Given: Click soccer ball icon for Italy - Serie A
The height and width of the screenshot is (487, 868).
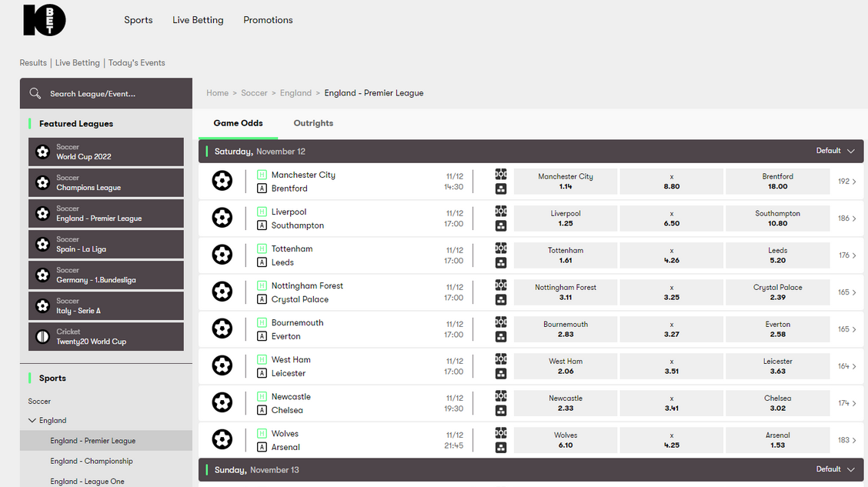Looking at the screenshot, I should point(42,305).
